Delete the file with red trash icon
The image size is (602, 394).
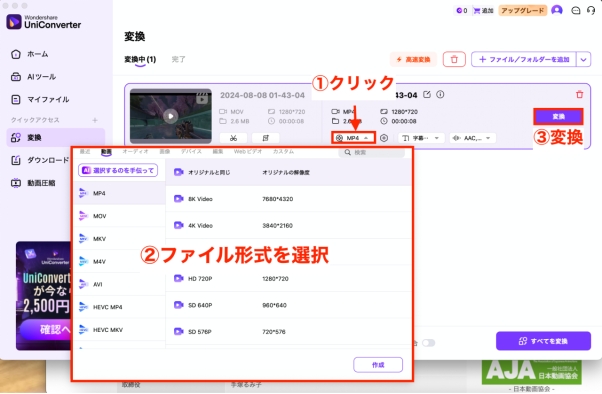579,94
